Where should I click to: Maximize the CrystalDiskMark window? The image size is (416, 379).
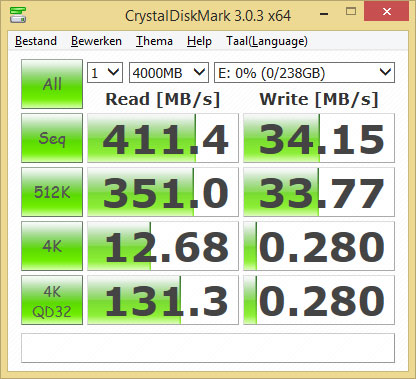(351, 12)
